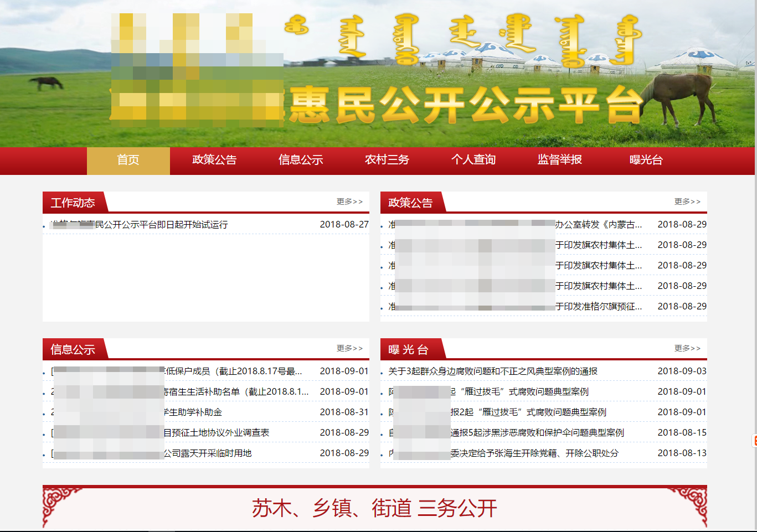Open the 公开公示平台即日起开始试运行 news article
The height and width of the screenshot is (532, 757).
tap(161, 225)
